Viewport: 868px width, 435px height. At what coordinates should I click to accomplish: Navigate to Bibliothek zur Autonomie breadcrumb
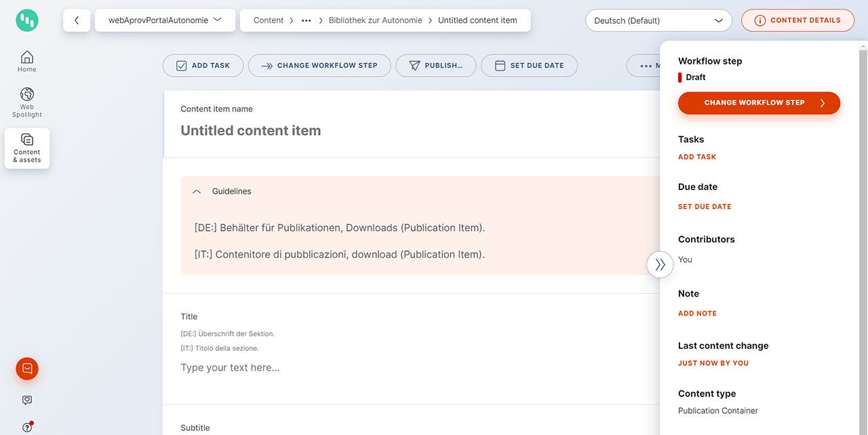(x=375, y=20)
